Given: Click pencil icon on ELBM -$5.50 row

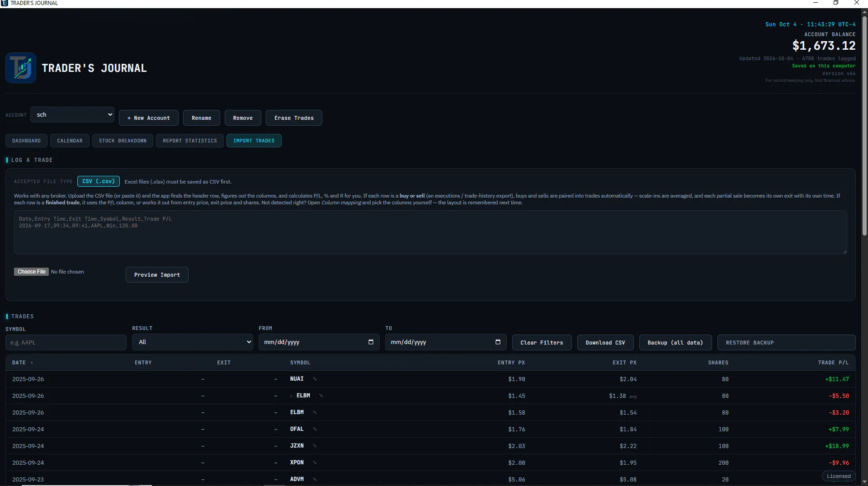Looking at the screenshot, I should (321, 396).
